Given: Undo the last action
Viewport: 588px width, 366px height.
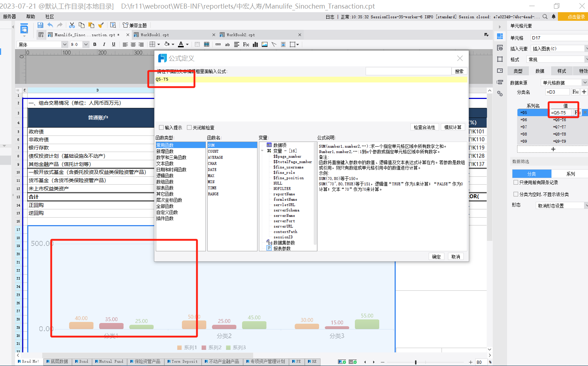Looking at the screenshot, I should [x=50, y=25].
